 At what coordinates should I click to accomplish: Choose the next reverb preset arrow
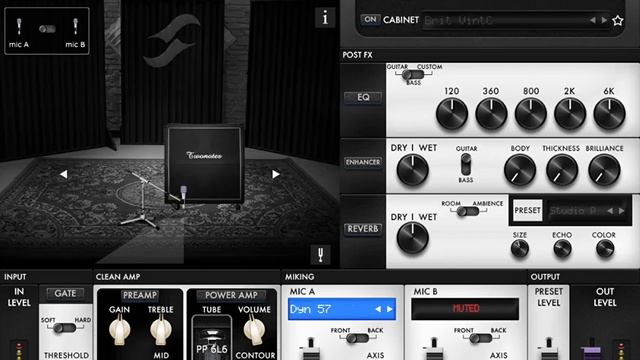[x=621, y=211]
